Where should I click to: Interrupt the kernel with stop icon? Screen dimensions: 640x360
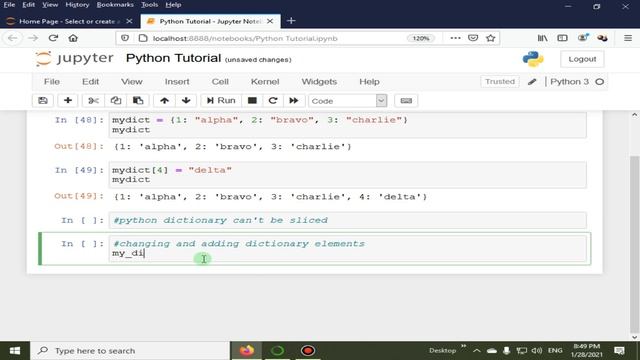[x=252, y=101]
